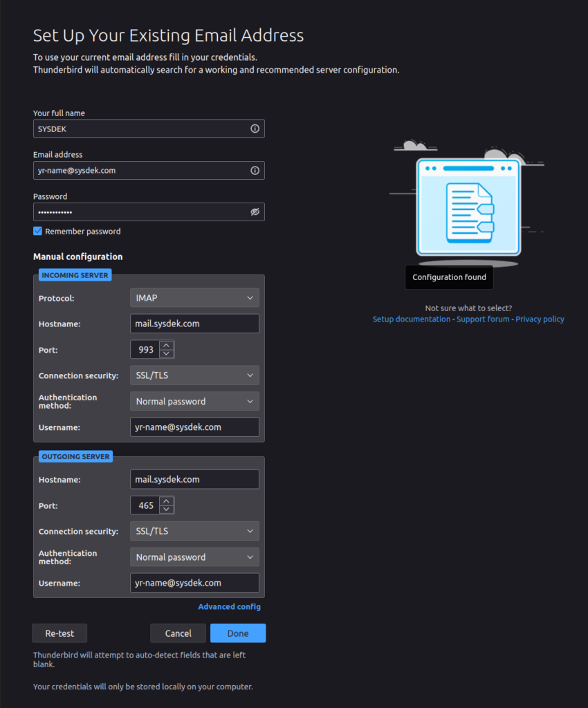Expand outgoing Authentication method dropdown
Viewport: 588px width, 708px height.
pyautogui.click(x=194, y=557)
